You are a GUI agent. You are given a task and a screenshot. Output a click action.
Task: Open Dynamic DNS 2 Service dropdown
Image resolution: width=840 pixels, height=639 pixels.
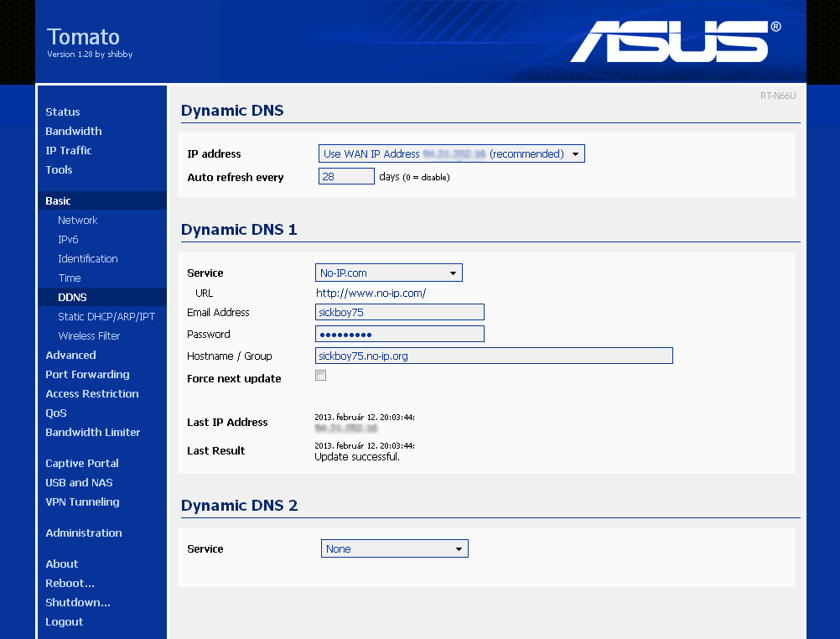[395, 549]
